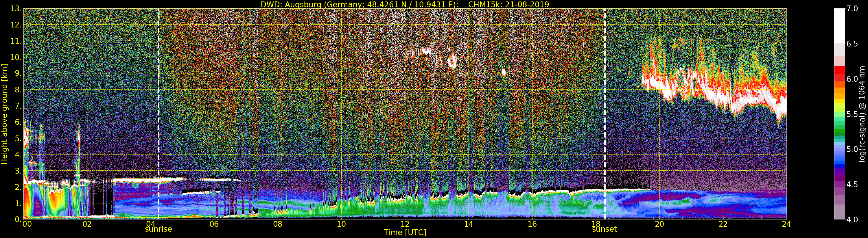Click the small white cloud blob near 15 UTC

[x=504, y=72]
